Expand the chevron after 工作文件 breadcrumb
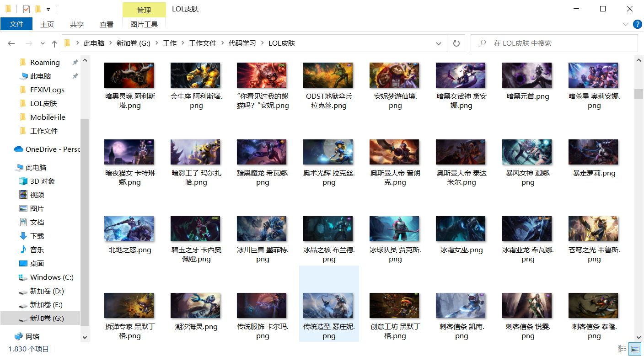Image resolution: width=644 pixels, height=356 pixels. pyautogui.click(x=223, y=43)
